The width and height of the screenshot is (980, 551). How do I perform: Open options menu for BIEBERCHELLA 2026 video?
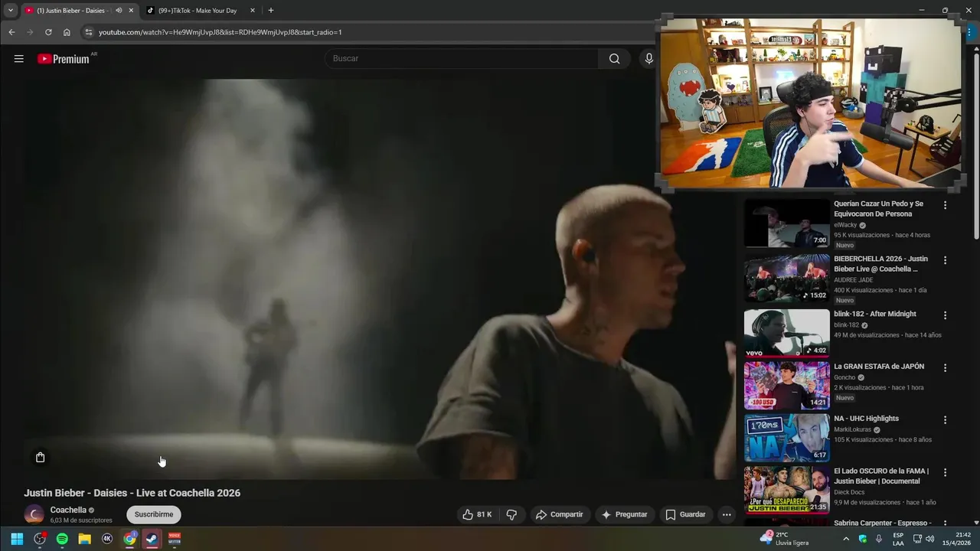click(945, 260)
